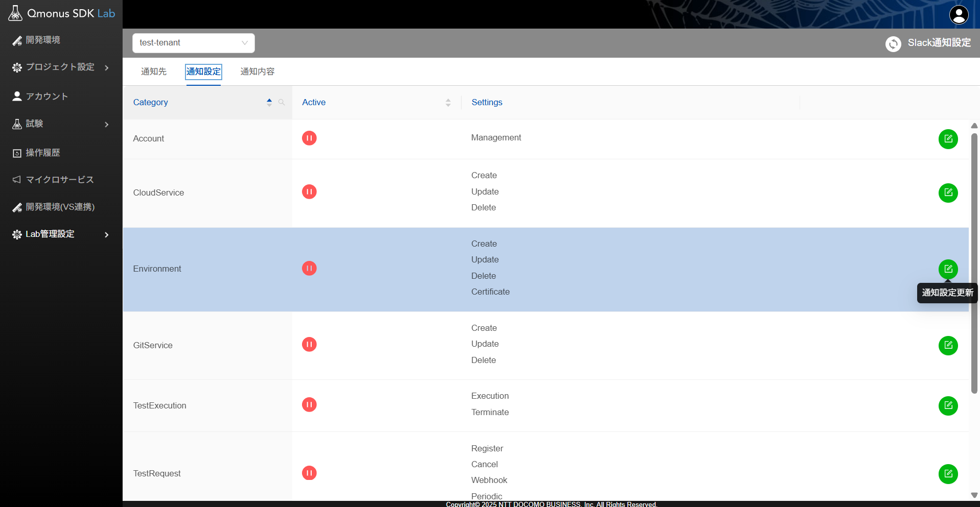980x507 pixels.
Task: Open edit for CloudService notification settings
Action: coord(948,193)
